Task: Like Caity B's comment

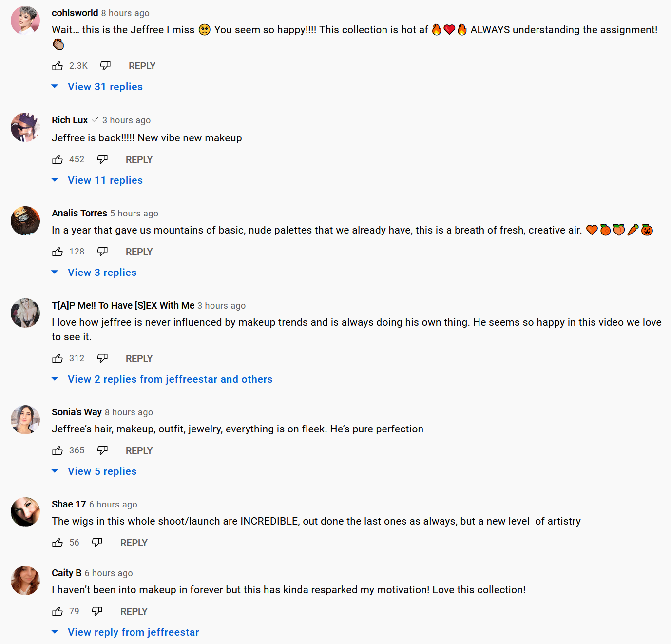Action: tap(58, 611)
